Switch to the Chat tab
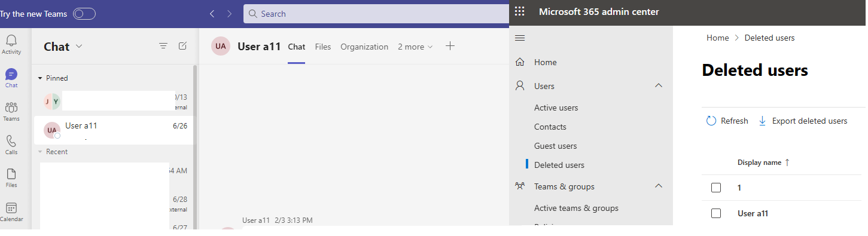This screenshot has height=236, width=868. 297,47
